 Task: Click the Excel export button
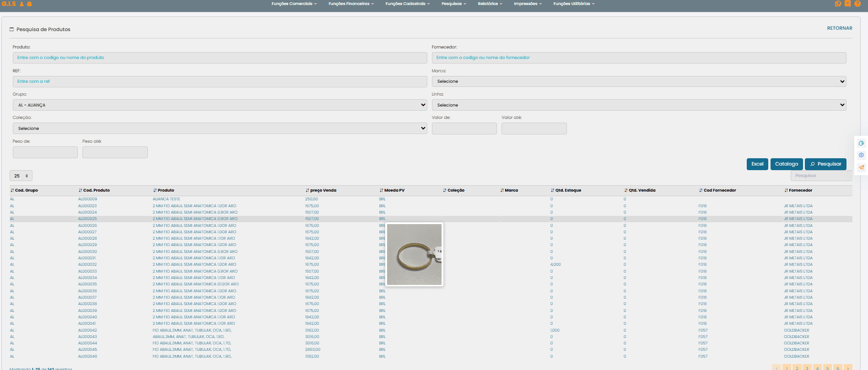(x=757, y=164)
